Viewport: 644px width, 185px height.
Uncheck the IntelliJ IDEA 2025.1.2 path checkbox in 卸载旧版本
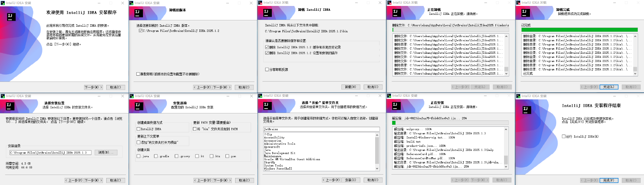(141, 31)
